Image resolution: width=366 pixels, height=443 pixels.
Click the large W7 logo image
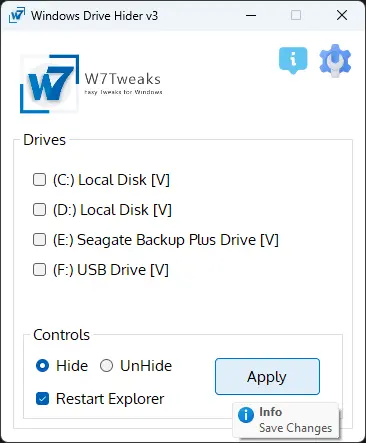[x=50, y=84]
